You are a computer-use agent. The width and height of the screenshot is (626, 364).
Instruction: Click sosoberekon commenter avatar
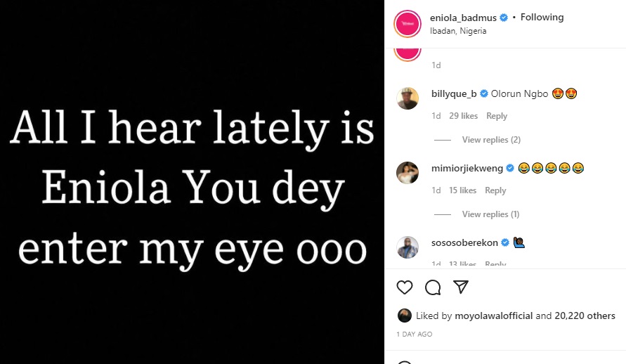pos(407,247)
